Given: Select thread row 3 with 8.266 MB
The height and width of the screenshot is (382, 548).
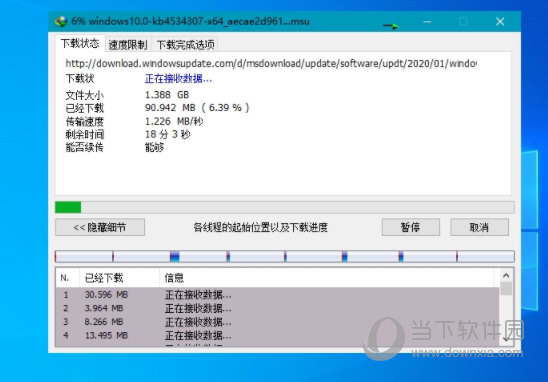Looking at the screenshot, I should point(277,322).
